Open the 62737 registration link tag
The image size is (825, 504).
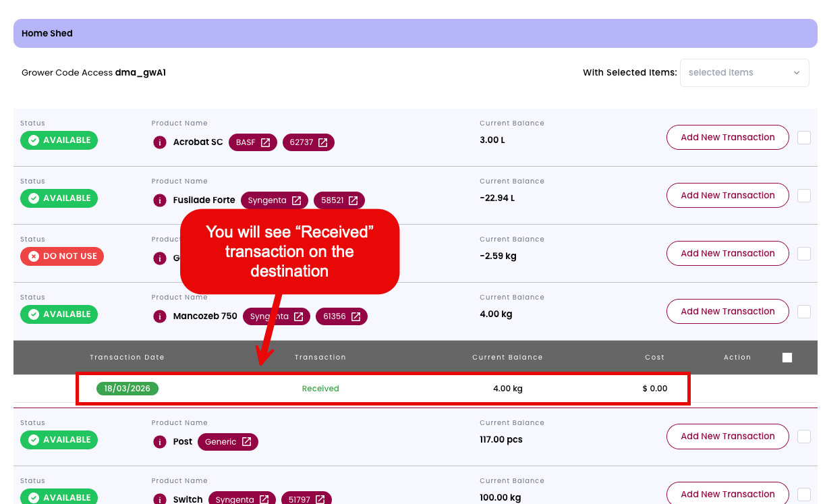(308, 142)
